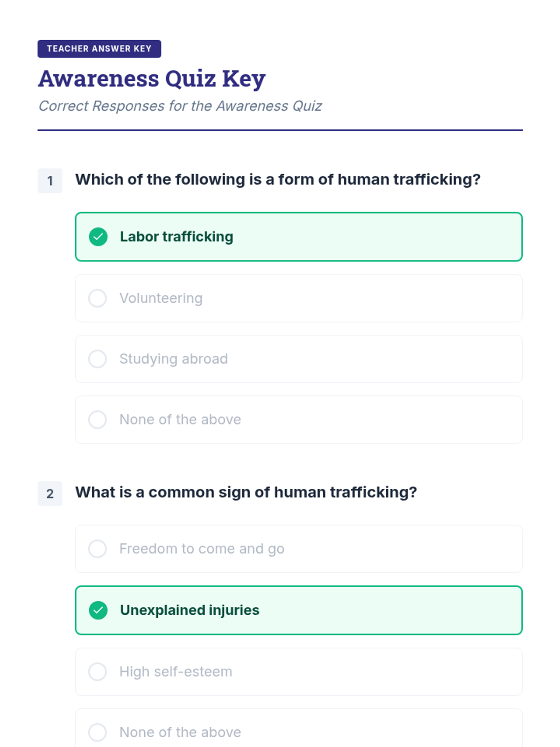Click the green checkmark beside Unexplained injuries
The image size is (560, 747).
98,610
